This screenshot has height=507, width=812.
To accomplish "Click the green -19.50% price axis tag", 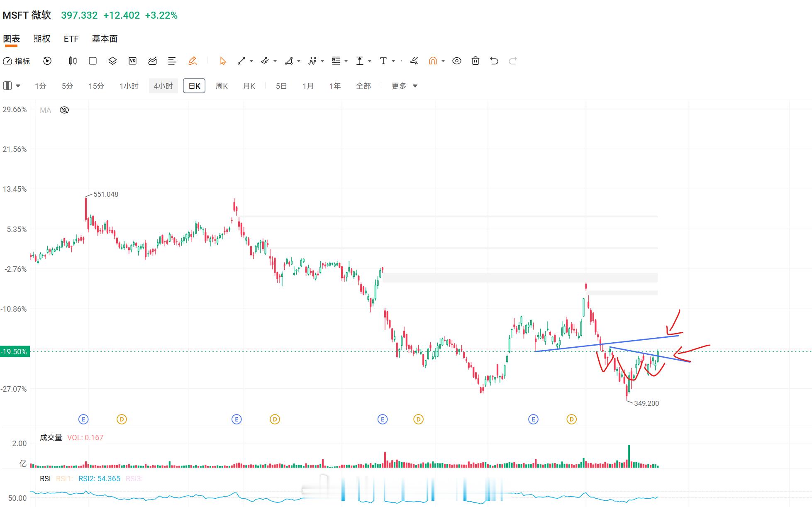I will tap(15, 352).
